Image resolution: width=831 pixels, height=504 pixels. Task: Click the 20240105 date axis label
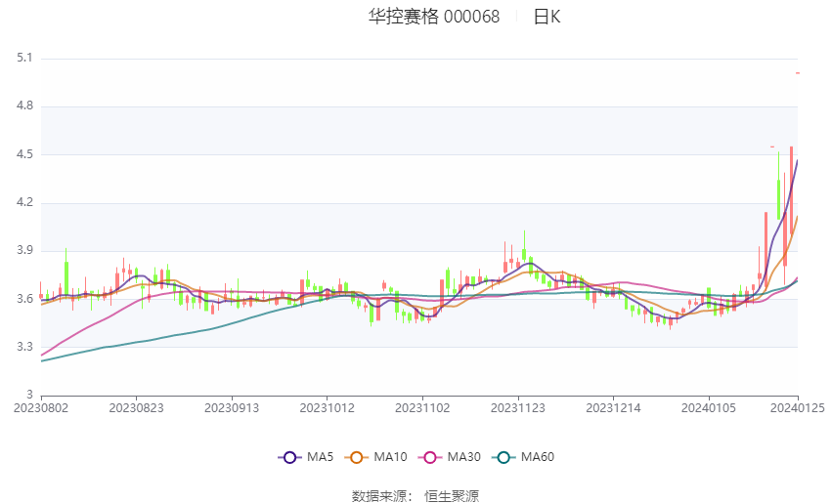click(709, 408)
